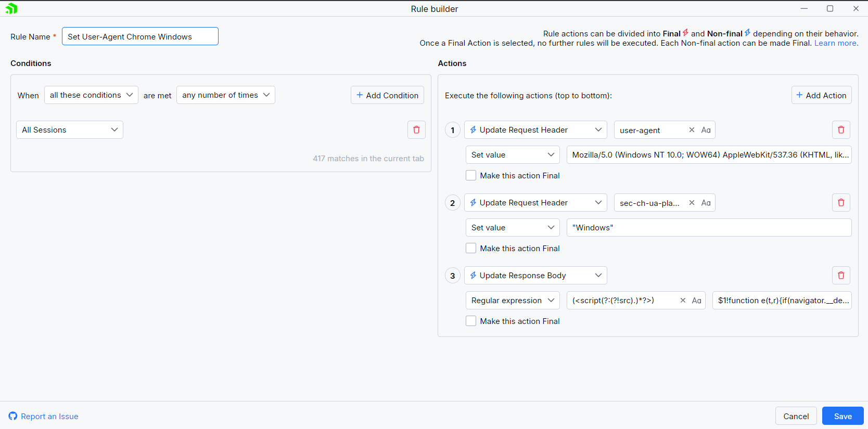Delete action 1 with trash icon
The width and height of the screenshot is (868, 429).
click(841, 130)
